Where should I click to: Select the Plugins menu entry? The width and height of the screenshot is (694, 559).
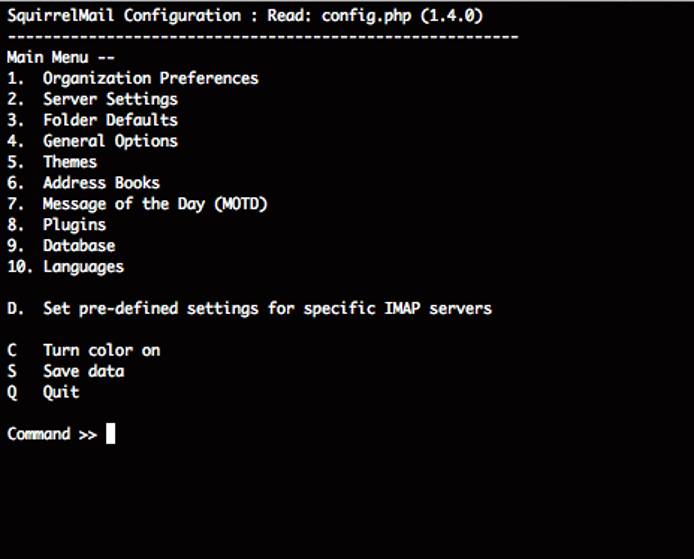click(74, 225)
